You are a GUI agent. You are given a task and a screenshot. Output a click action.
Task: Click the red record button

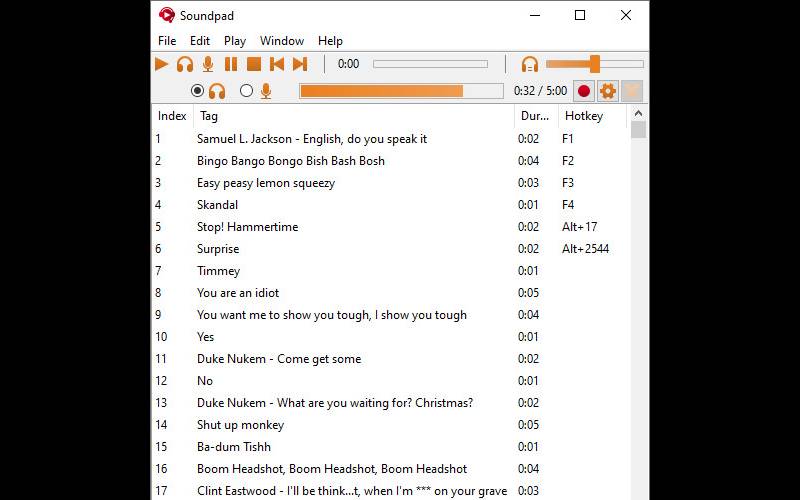coord(584,91)
